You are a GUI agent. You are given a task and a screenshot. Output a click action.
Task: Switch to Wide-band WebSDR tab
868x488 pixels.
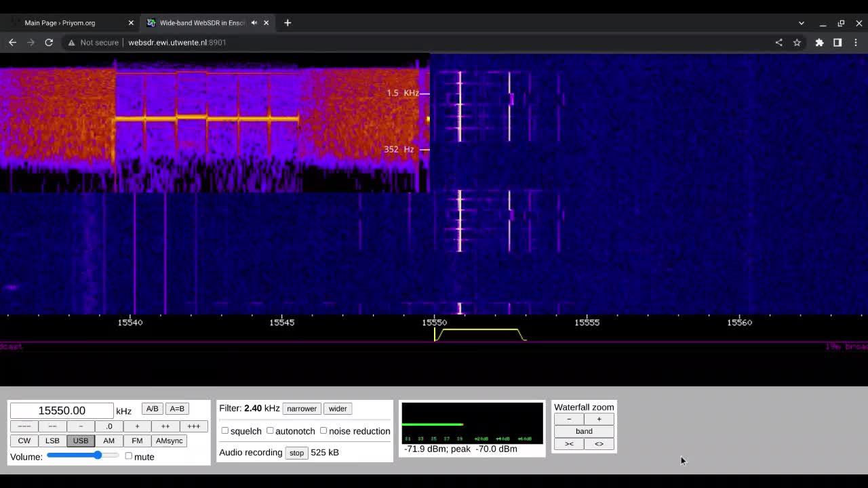[x=208, y=22]
